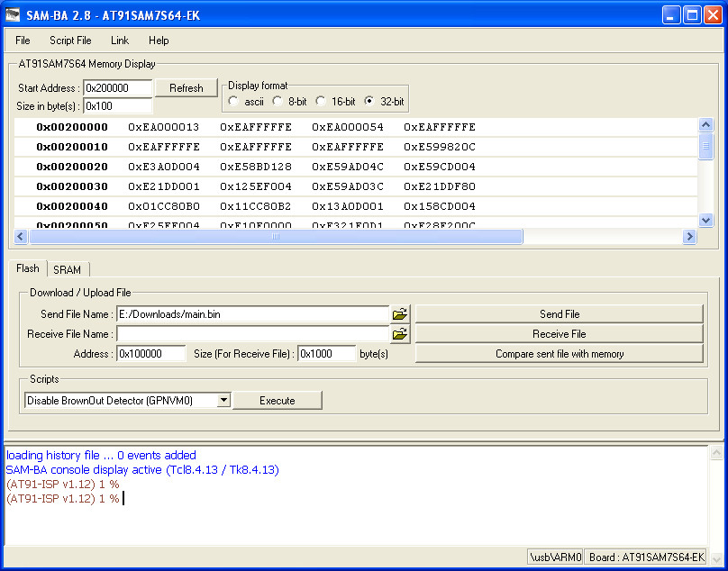
Task: Minimize the SAM-BA window
Action: 670,15
